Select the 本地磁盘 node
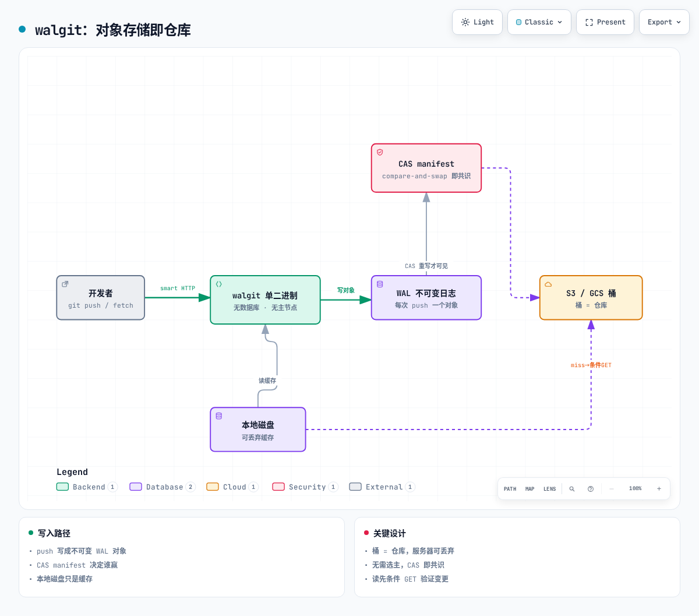The width and height of the screenshot is (699, 616). pos(258,430)
